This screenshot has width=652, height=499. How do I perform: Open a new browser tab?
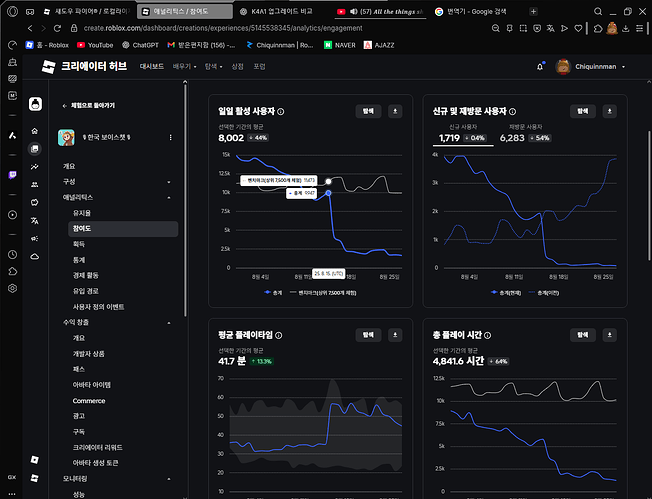[533, 12]
